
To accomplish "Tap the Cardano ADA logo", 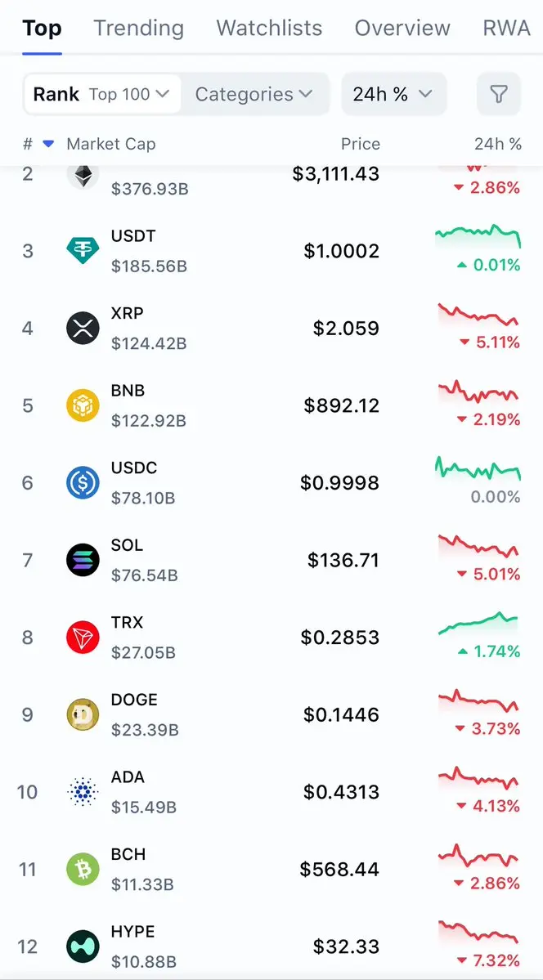I will pyautogui.click(x=83, y=791).
